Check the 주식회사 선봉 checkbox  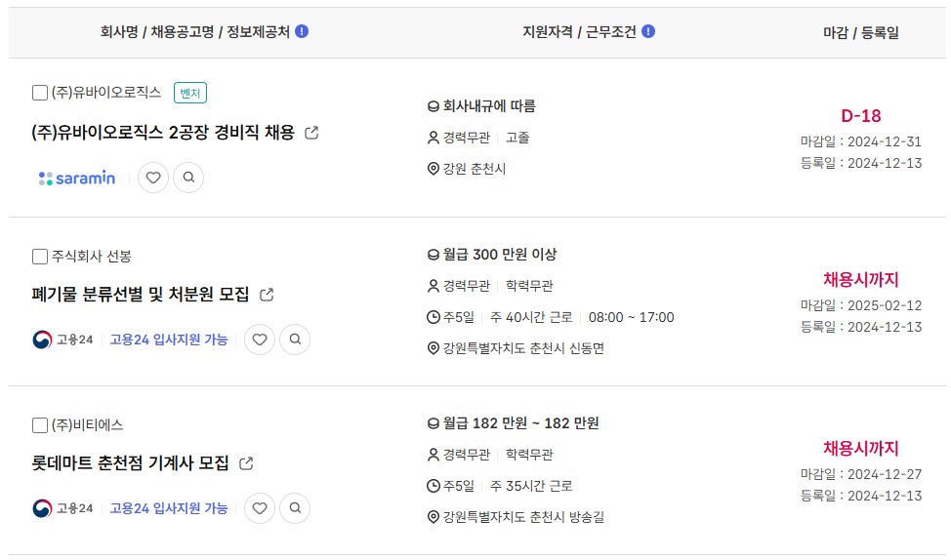(x=40, y=257)
